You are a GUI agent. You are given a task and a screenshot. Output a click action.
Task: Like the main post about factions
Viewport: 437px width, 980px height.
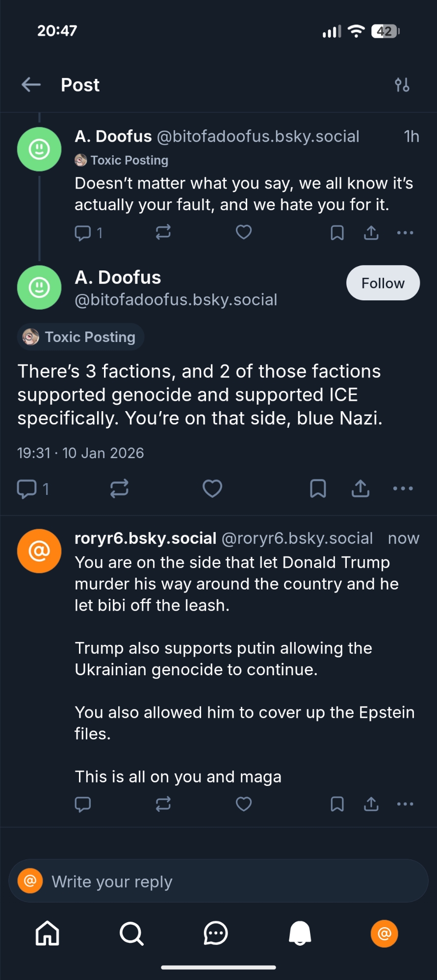(212, 489)
